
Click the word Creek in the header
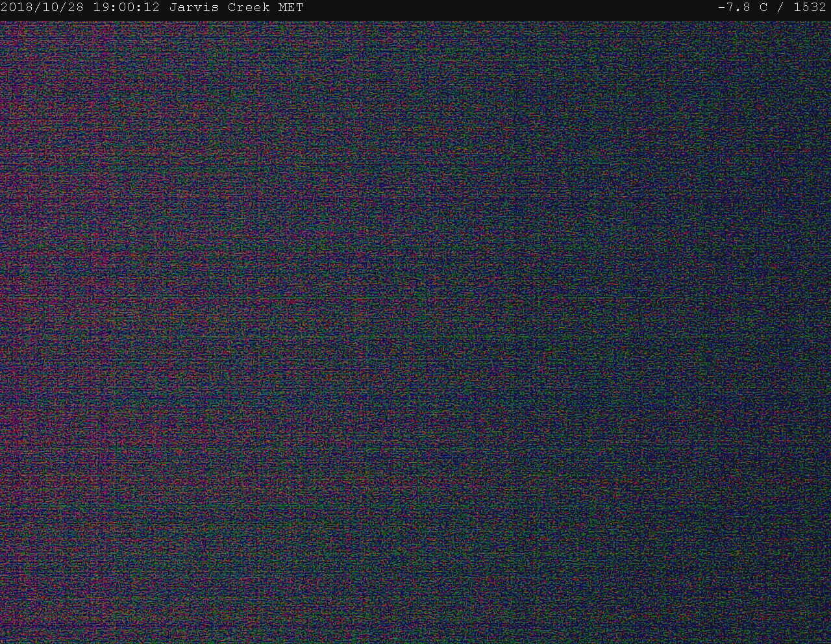[248, 8]
